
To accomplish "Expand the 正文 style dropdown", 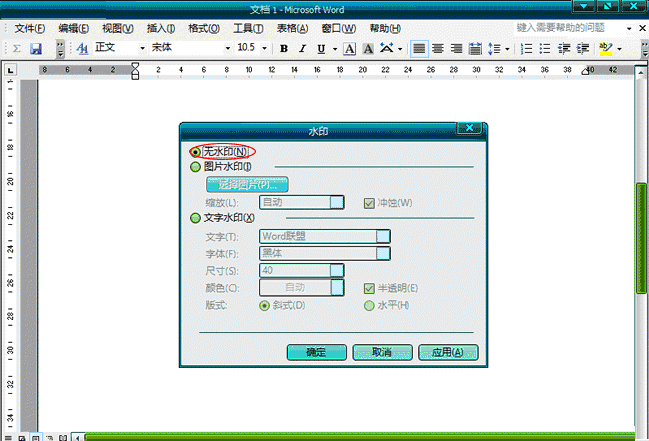I will coord(142,48).
